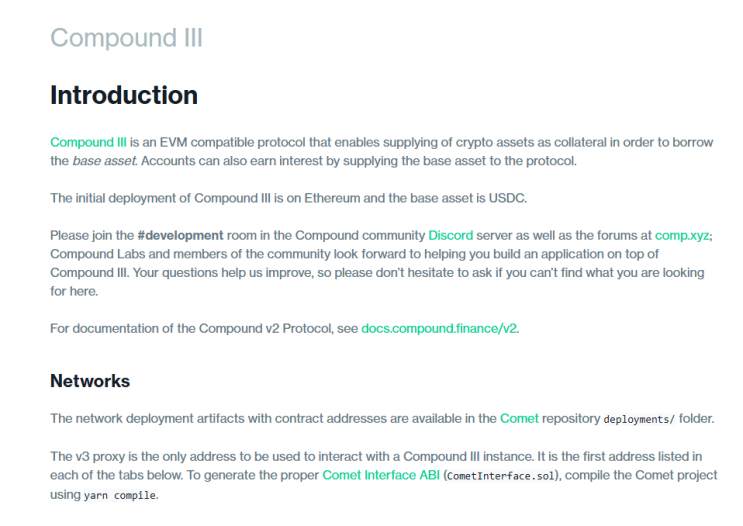The width and height of the screenshot is (743, 526).
Task: Click the yarn compile code snippet
Action: click(x=120, y=495)
